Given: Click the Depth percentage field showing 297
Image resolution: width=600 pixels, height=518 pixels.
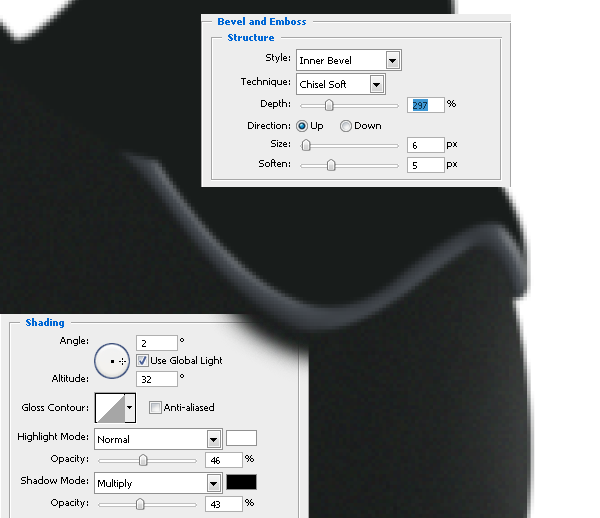Looking at the screenshot, I should [426, 105].
